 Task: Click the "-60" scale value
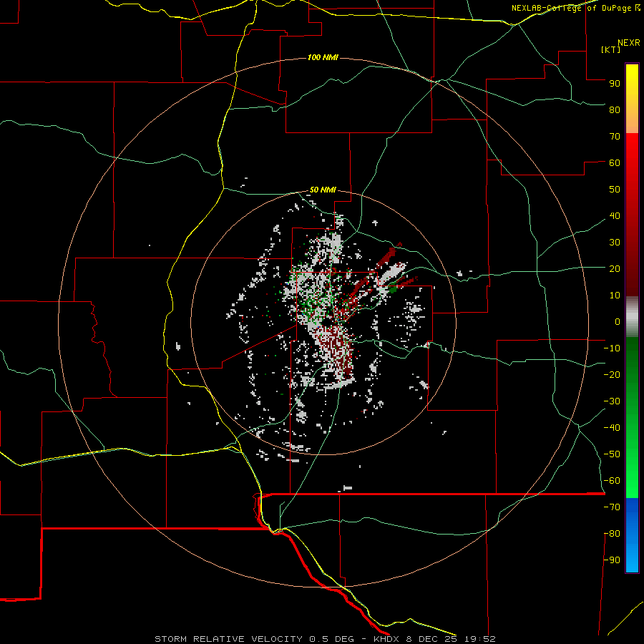point(612,481)
